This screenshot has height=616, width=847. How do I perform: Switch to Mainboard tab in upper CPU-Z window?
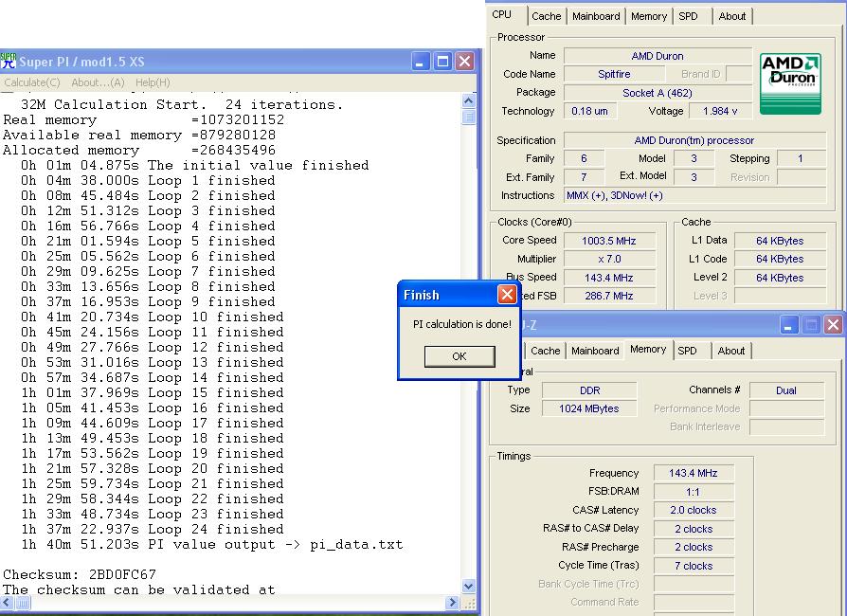(596, 16)
